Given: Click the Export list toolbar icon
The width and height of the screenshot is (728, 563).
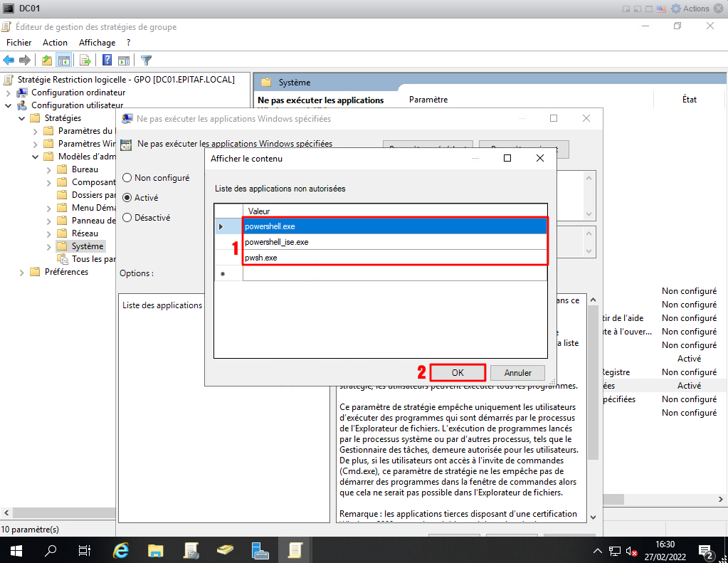Looking at the screenshot, I should point(85,60).
